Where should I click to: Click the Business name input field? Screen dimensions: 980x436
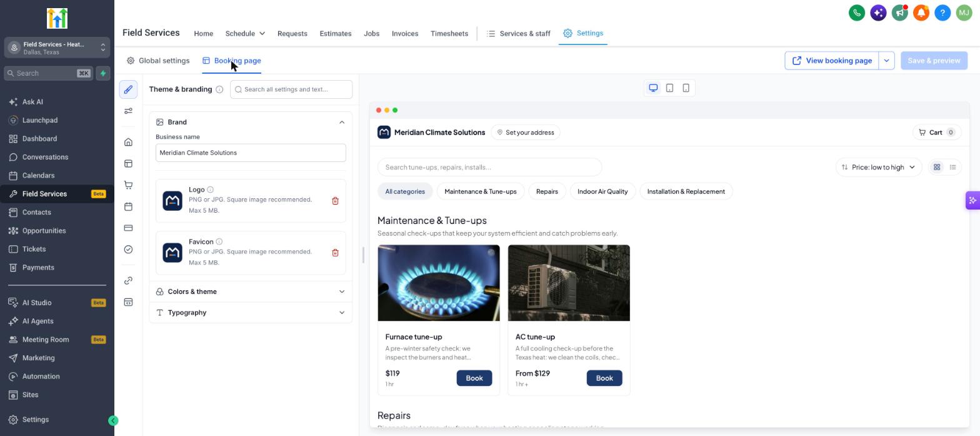251,153
